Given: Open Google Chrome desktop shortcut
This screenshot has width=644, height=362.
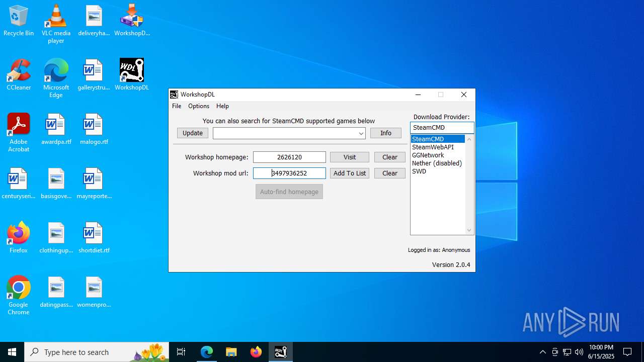Looking at the screenshot, I should click(19, 296).
